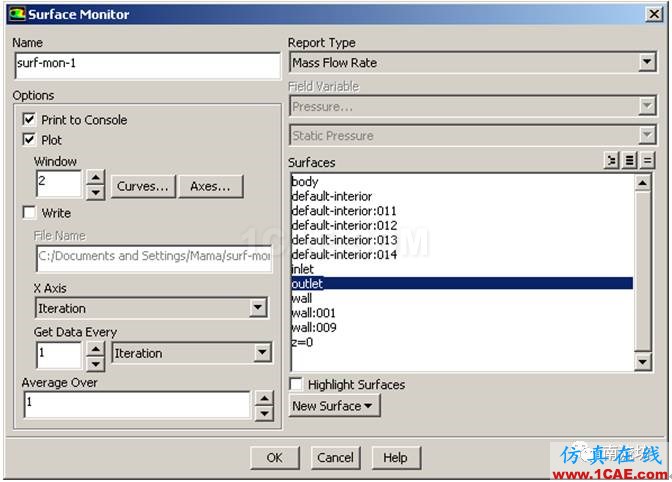The image size is (672, 482).
Task: Open the X Axis Iteration dropdown
Action: tap(258, 308)
